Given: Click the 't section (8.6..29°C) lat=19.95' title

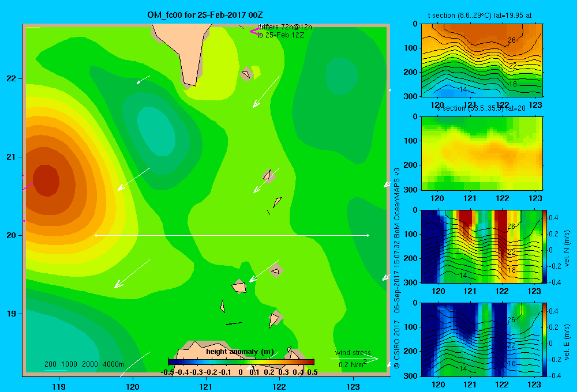Looking at the screenshot, I should (x=479, y=16).
